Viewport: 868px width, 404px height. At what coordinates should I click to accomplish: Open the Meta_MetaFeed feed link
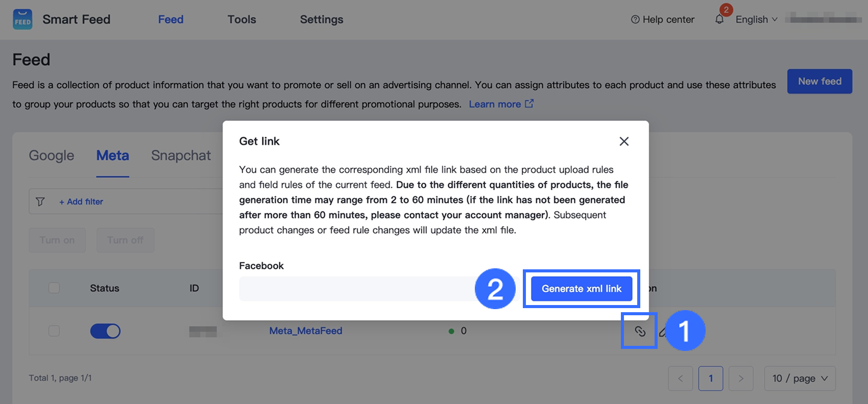click(305, 331)
